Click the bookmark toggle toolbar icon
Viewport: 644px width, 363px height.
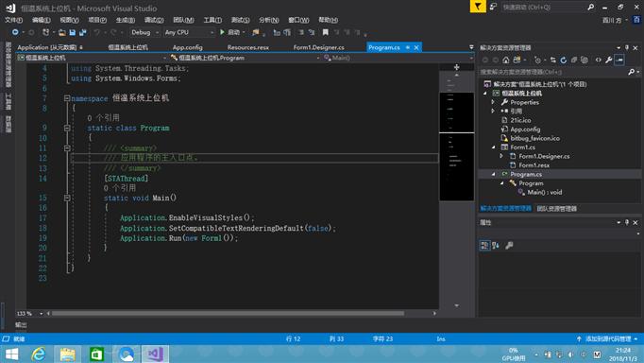pyautogui.click(x=325, y=32)
